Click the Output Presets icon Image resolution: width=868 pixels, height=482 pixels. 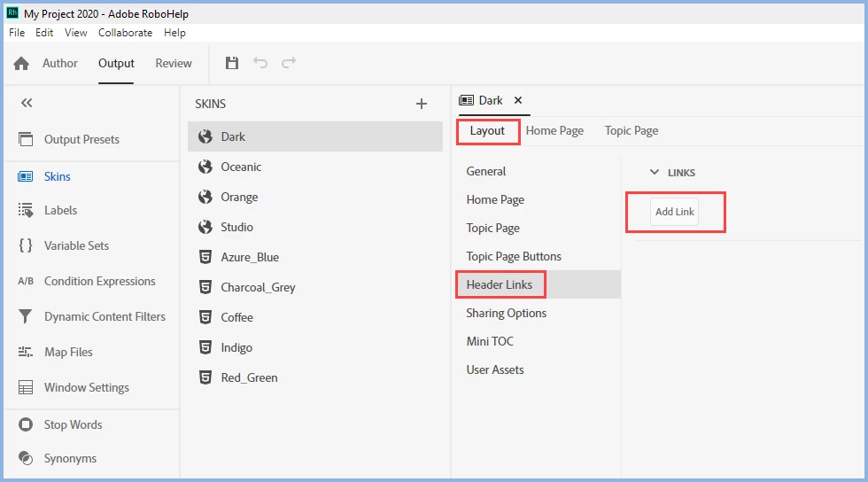click(26, 139)
